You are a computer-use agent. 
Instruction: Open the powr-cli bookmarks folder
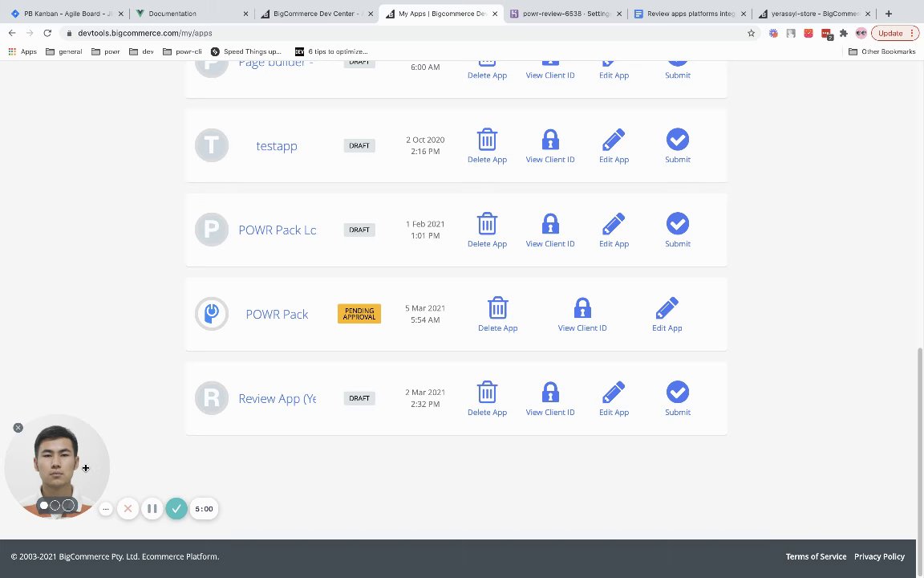pos(182,51)
